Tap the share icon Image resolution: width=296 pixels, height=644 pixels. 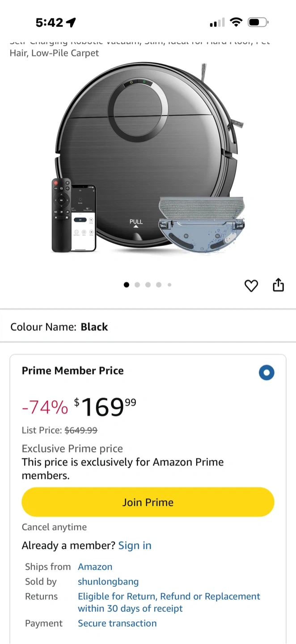(278, 285)
